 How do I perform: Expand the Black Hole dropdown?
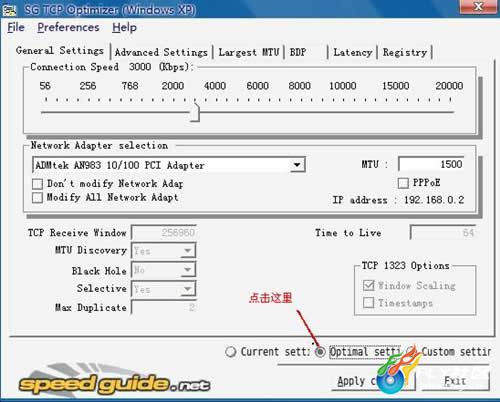click(x=188, y=270)
